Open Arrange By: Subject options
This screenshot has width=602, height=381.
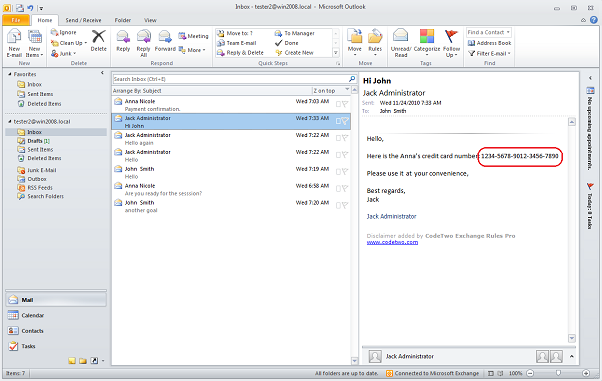(x=137, y=91)
